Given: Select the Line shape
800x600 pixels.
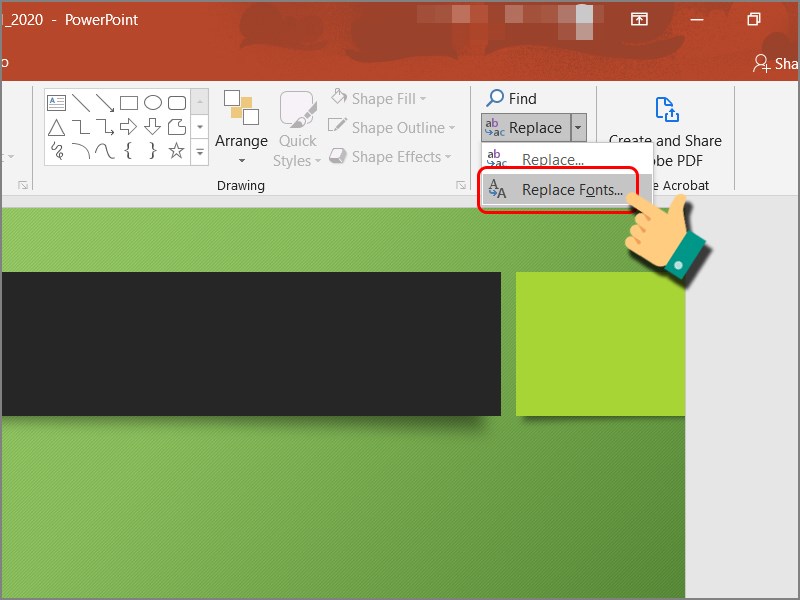Looking at the screenshot, I should coord(81,103).
